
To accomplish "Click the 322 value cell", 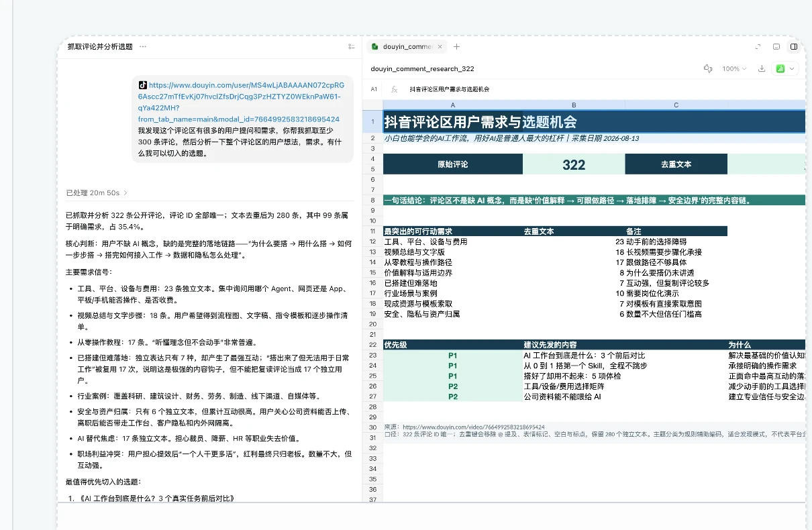I will coord(574,164).
